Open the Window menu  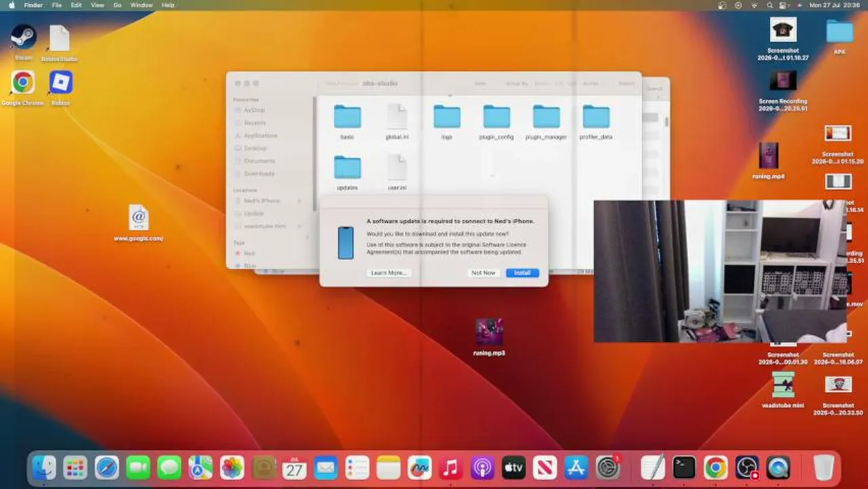tap(141, 5)
